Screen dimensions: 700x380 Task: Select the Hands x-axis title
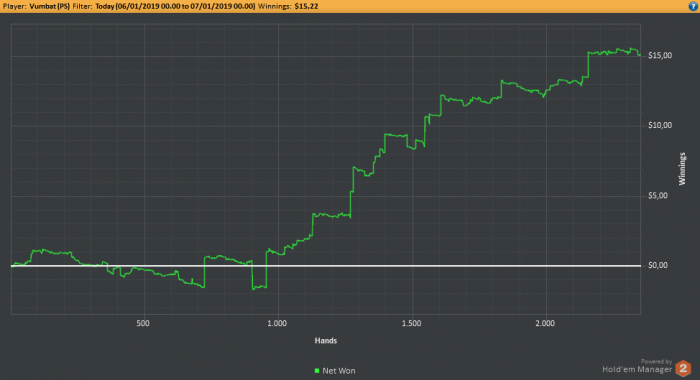pyautogui.click(x=326, y=341)
